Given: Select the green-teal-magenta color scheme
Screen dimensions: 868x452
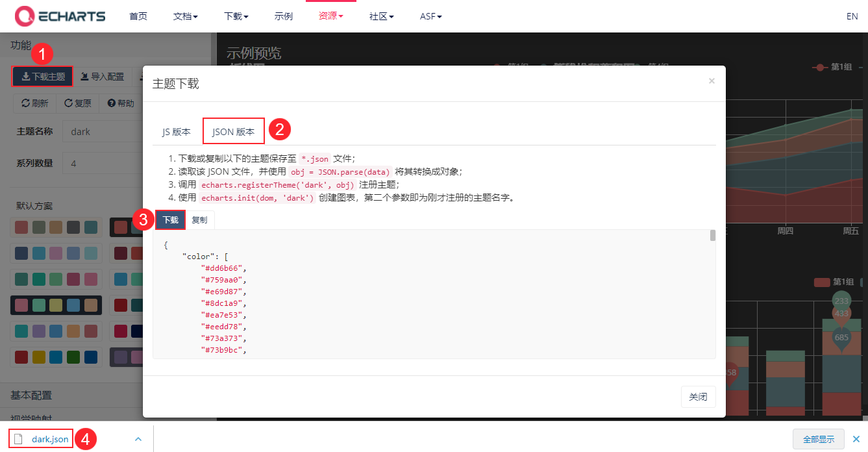Looking at the screenshot, I should pos(56,279).
